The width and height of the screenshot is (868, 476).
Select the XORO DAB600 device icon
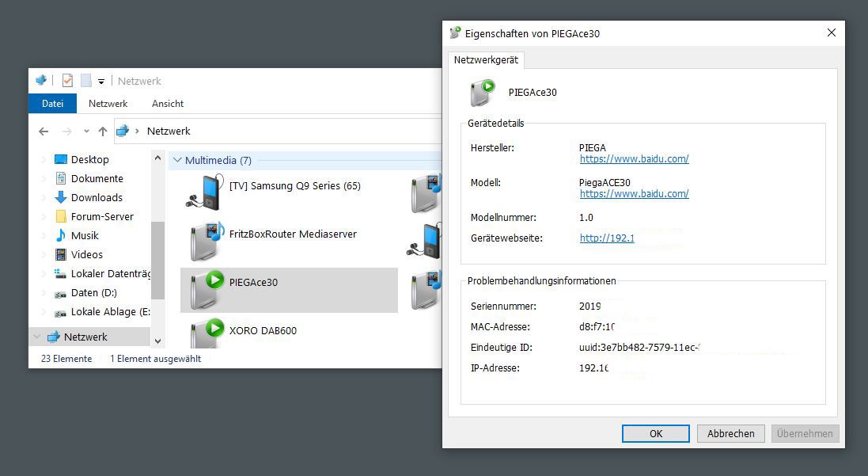point(206,334)
